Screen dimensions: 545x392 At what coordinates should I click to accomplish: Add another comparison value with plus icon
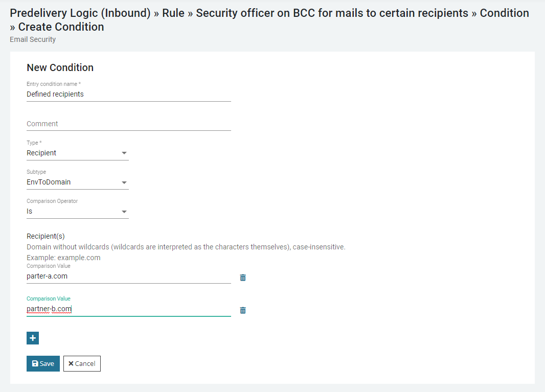33,338
